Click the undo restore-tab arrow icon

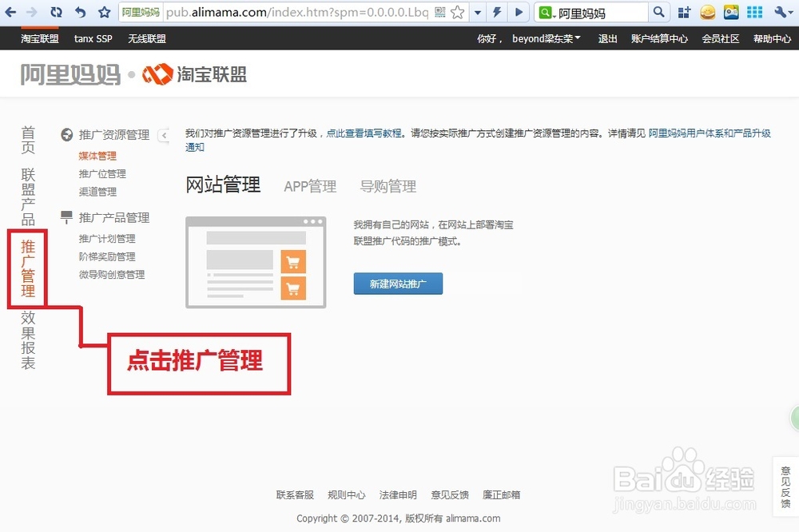pos(81,12)
